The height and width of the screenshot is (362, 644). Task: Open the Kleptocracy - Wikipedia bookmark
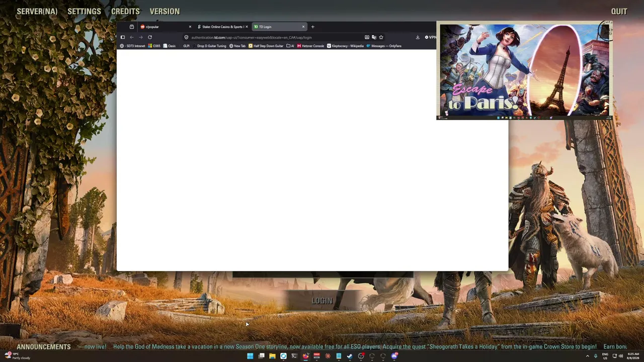click(345, 46)
